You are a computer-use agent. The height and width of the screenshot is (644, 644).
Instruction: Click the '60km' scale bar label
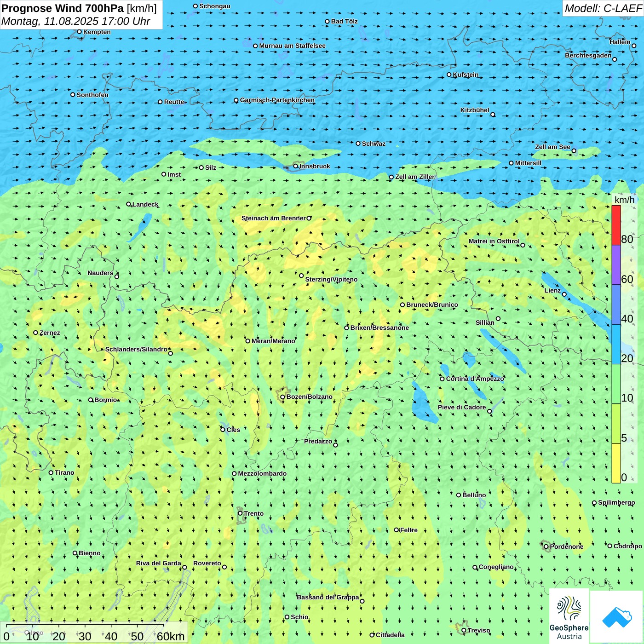(171, 636)
